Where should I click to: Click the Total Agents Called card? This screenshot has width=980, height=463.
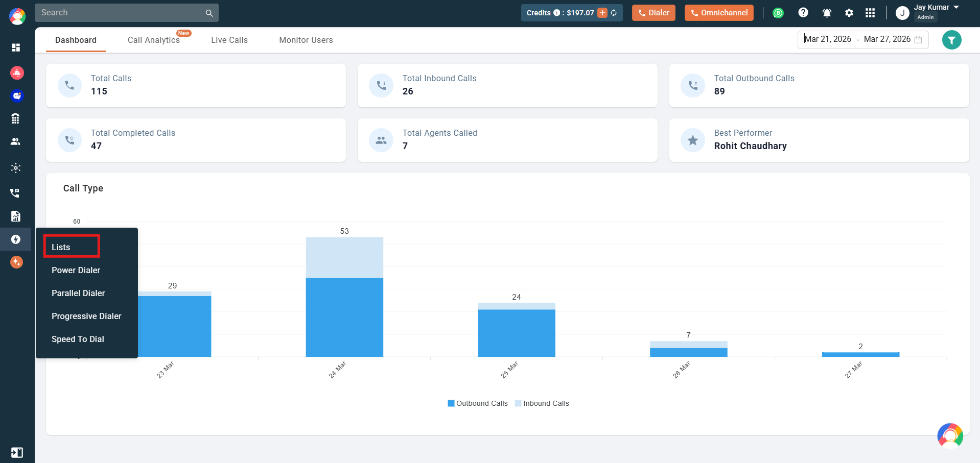coord(507,140)
